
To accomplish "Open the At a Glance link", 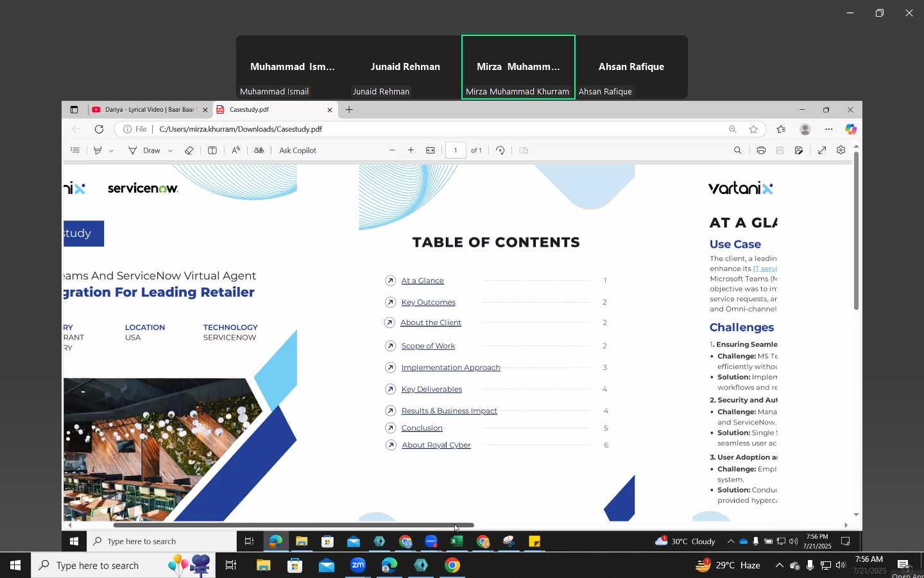I will click(x=422, y=281).
